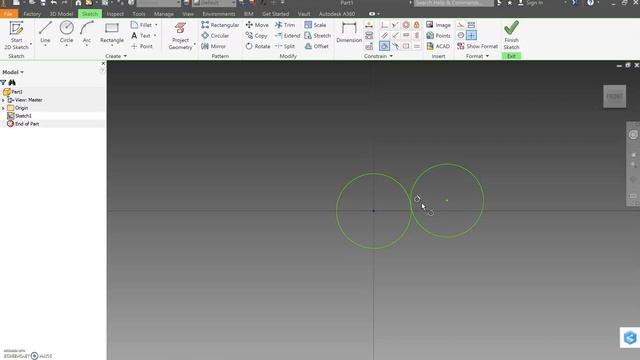Screen dimensions: 640x360
Task: Activate the Split tool
Action: tap(285, 46)
